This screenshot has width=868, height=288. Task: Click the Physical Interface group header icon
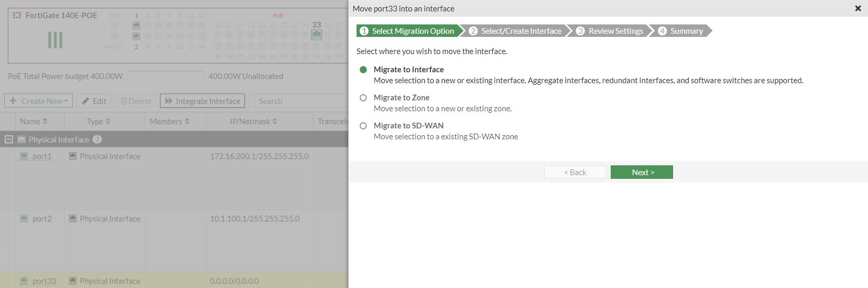[21, 139]
